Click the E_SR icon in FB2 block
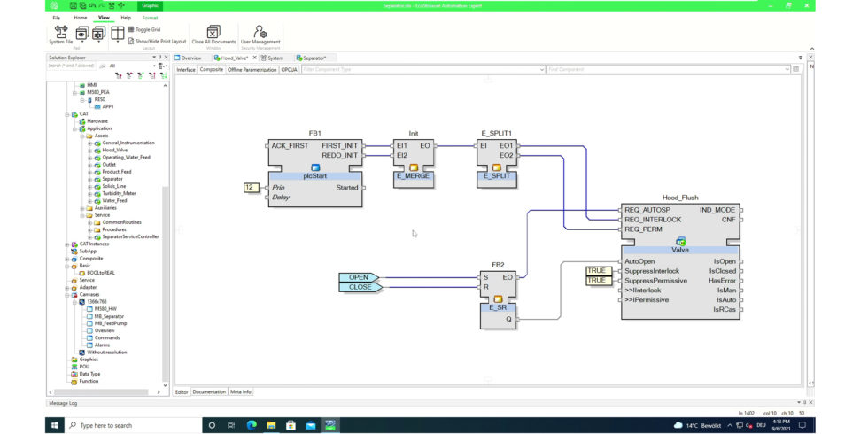The width and height of the screenshot is (868, 434). [x=498, y=298]
